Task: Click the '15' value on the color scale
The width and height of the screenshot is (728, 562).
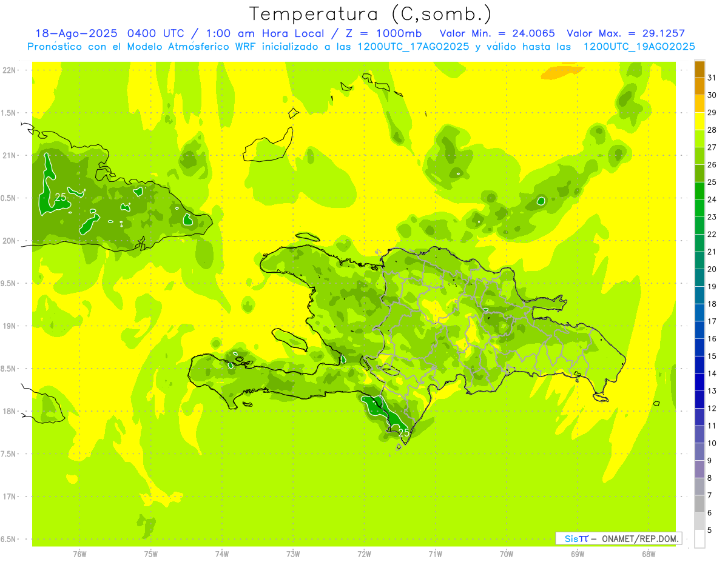Action: pos(712,356)
